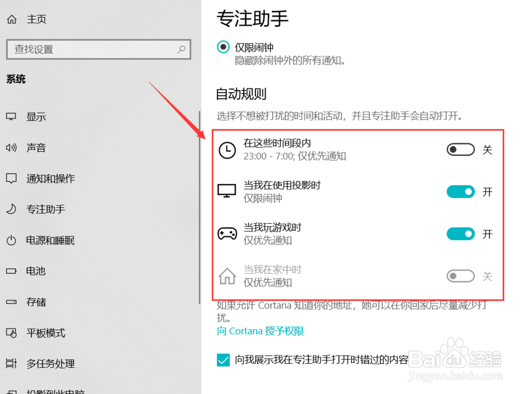This screenshot has height=394, width=532.
Task: Select the 平板模式 tablet mode icon
Action: [x=11, y=333]
